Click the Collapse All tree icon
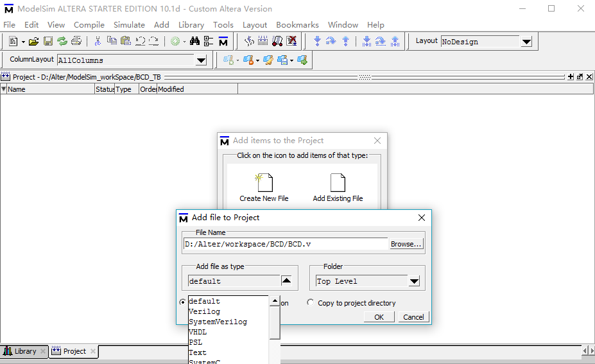595x364 pixels. point(209,41)
